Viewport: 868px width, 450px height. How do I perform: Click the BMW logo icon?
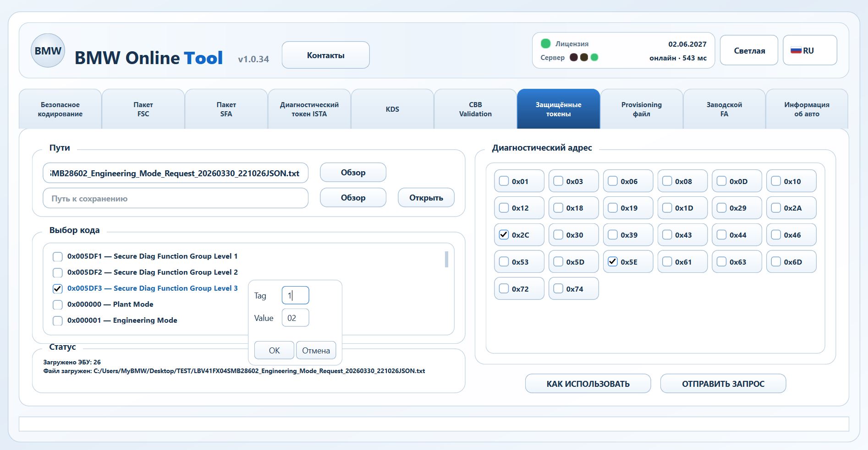(x=48, y=51)
